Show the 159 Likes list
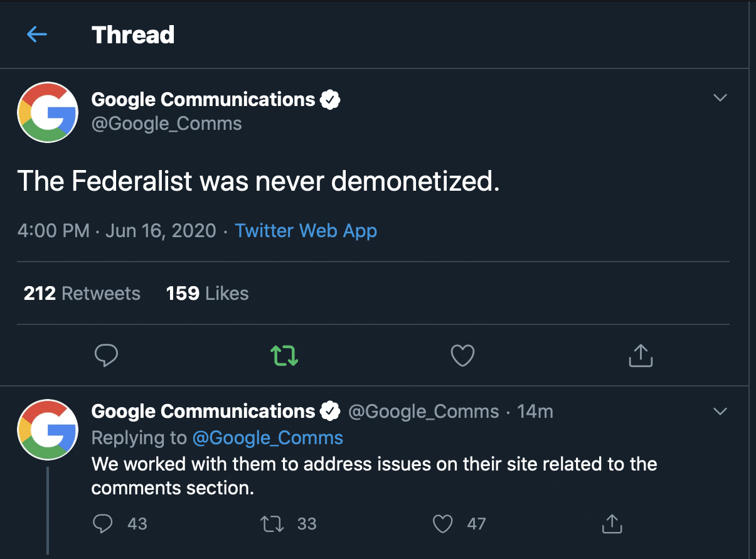Screen dimensions: 756x559 click(207, 293)
